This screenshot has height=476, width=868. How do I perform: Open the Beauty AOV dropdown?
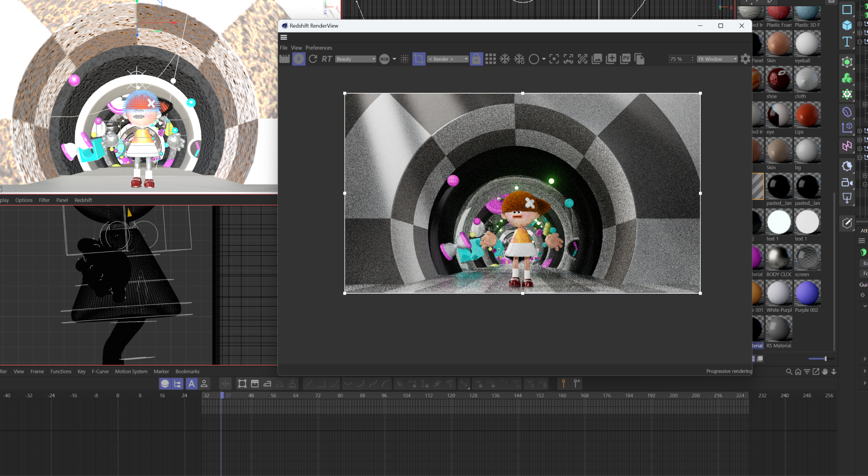tap(355, 59)
